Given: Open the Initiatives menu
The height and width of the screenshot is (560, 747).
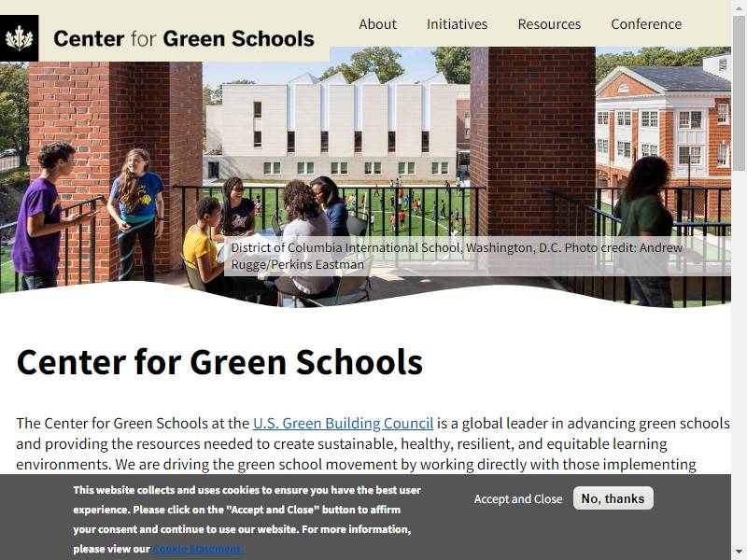Looking at the screenshot, I should (x=457, y=24).
